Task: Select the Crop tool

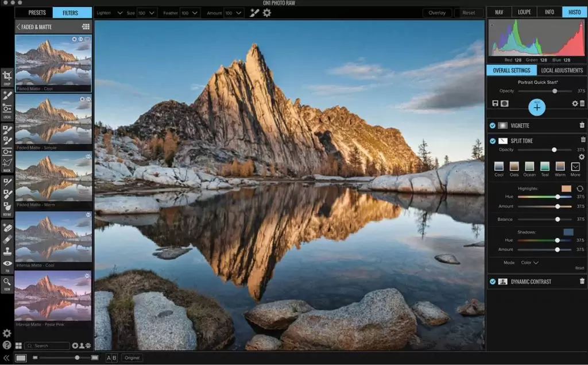Action: pos(7,76)
